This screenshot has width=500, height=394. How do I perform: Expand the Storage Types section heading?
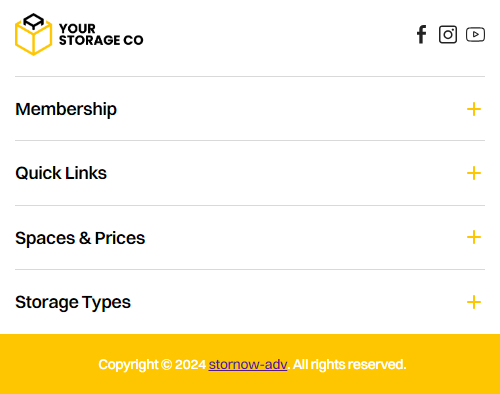[x=73, y=302]
